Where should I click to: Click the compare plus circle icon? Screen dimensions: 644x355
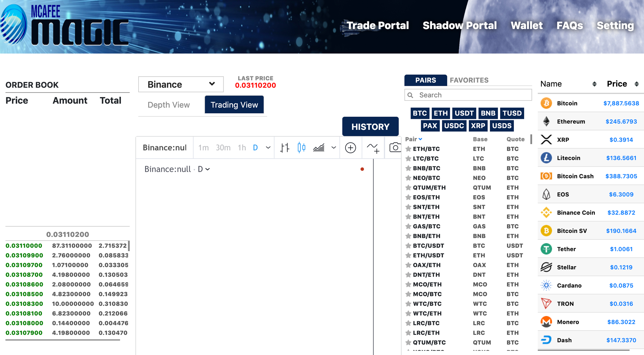pyautogui.click(x=350, y=148)
